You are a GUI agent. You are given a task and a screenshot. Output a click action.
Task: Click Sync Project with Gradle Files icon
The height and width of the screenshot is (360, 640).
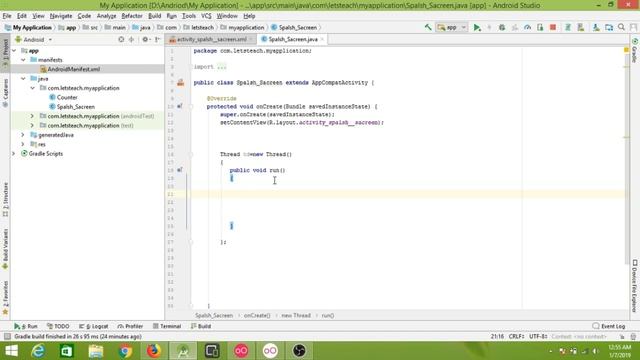pyautogui.click(x=567, y=27)
